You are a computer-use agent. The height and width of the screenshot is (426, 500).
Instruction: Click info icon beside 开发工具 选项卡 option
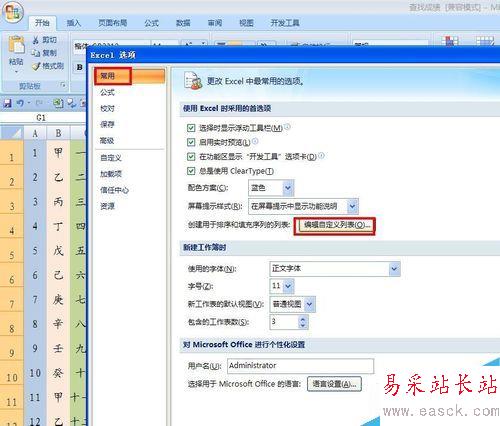(321, 156)
